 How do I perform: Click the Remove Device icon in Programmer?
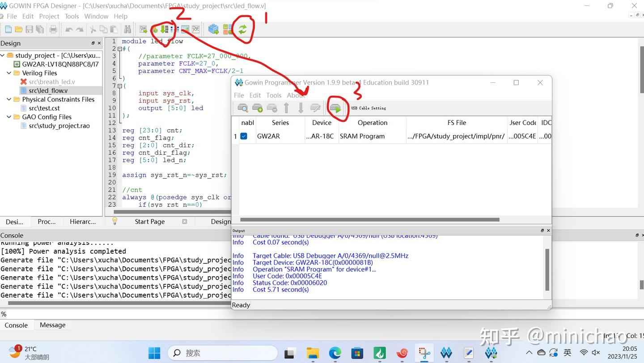point(272,108)
